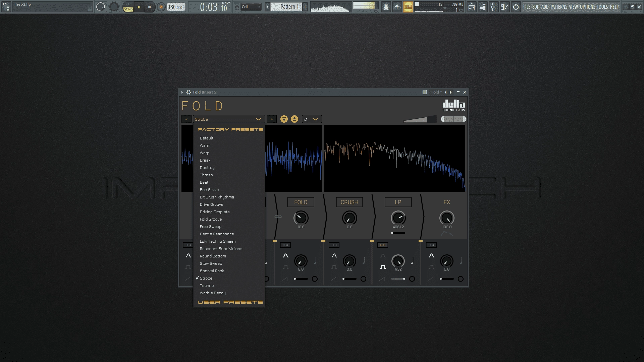Toggle tempo sync note icon under LP
Image resolution: width=644 pixels, height=362 pixels.
pos(413,260)
